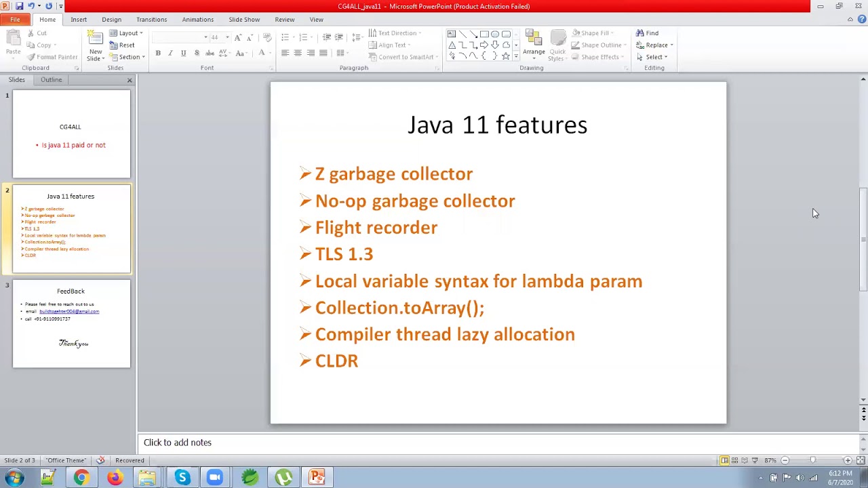Open the File tab
868x488 pixels.
15,20
